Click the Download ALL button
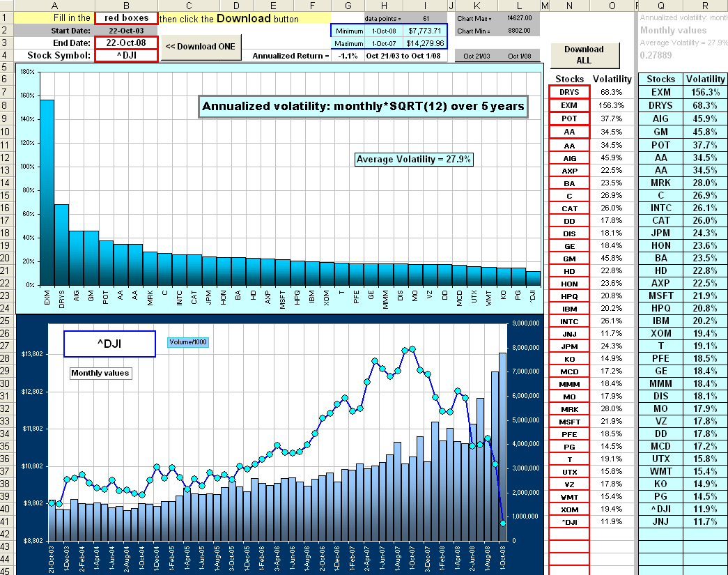Viewport: 728px width, 575px height. [584, 55]
